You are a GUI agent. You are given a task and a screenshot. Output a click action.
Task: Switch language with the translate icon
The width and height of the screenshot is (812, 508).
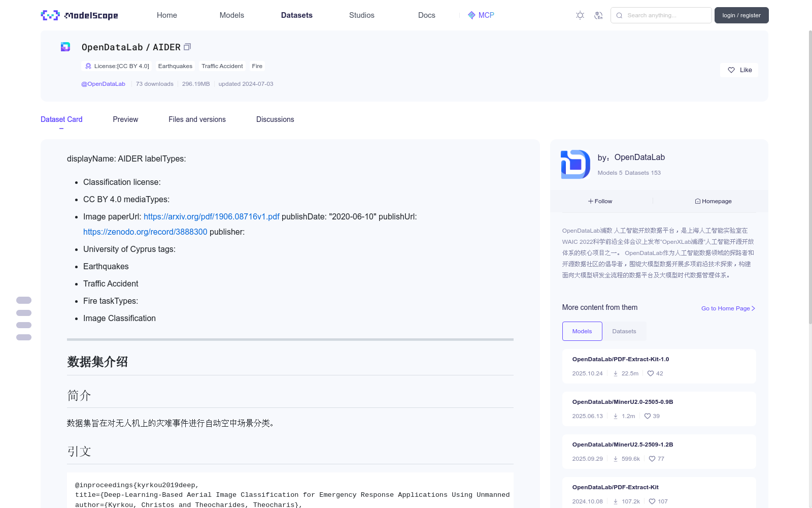tap(598, 15)
